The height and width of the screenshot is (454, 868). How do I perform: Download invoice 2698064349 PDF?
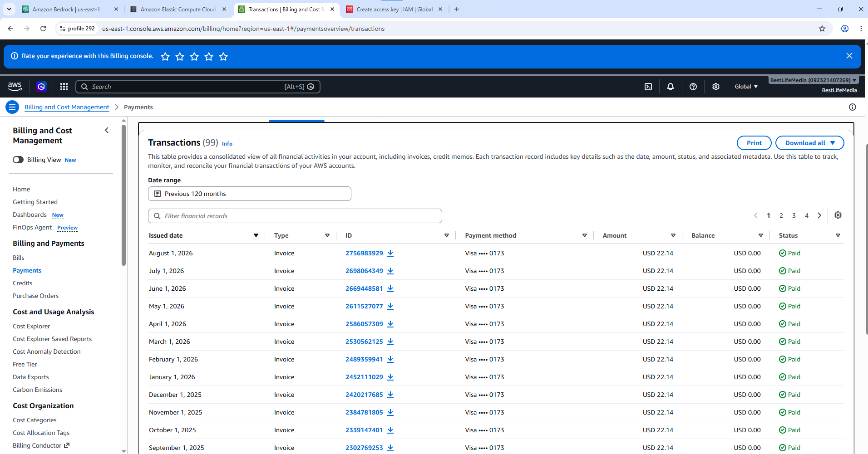tap(390, 271)
